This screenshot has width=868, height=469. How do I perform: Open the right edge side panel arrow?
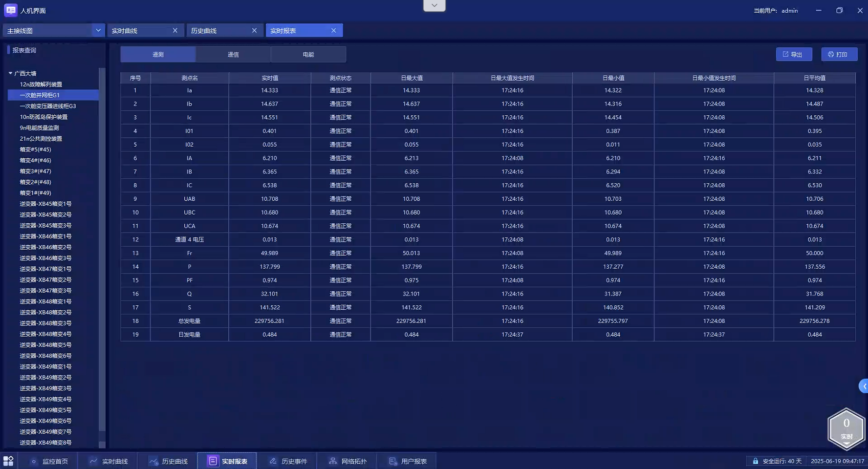pyautogui.click(x=864, y=386)
